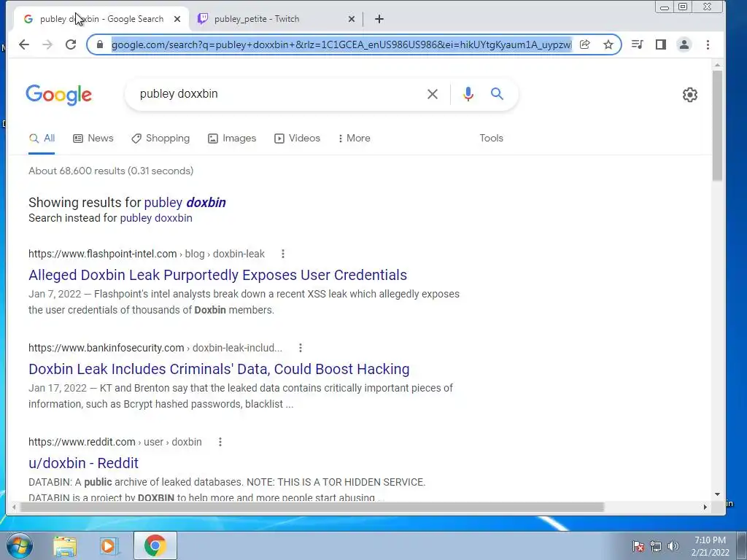Viewport: 747px width, 560px height.
Task: Reload the current page
Action: tap(71, 44)
